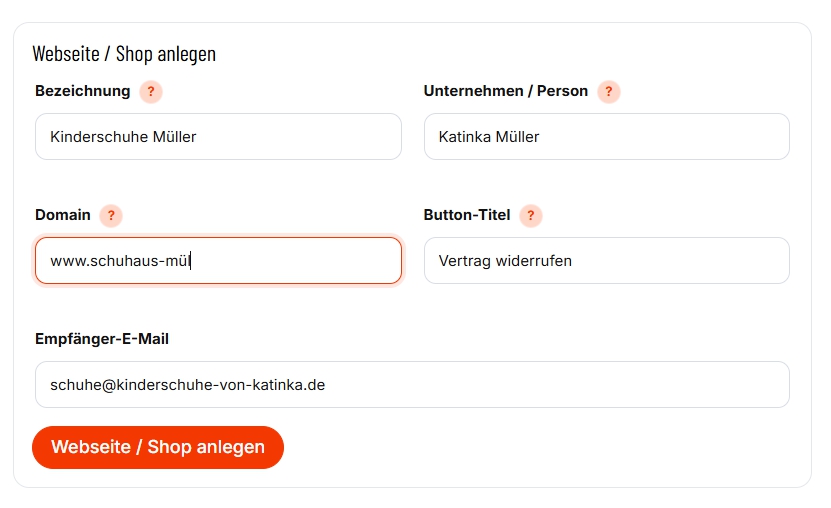Click the Button-Titel label text
Viewport: 831px width, 508px height.
click(467, 215)
